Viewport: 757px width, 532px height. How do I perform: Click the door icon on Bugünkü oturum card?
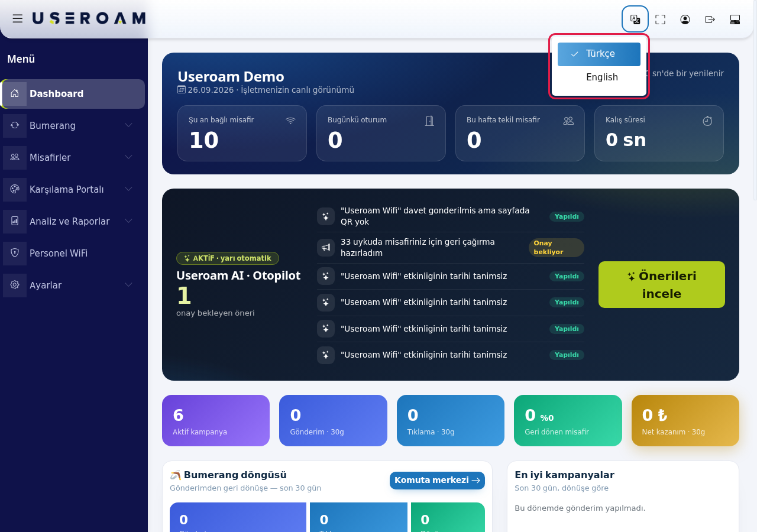click(429, 121)
